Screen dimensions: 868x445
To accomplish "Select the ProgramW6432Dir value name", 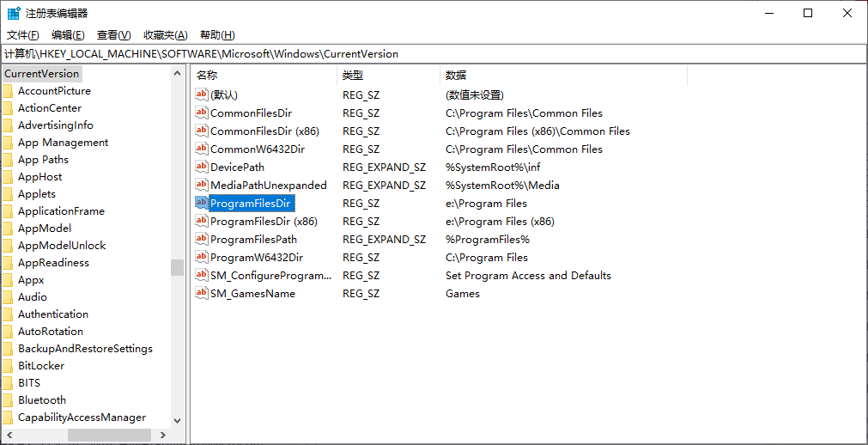I will (257, 257).
